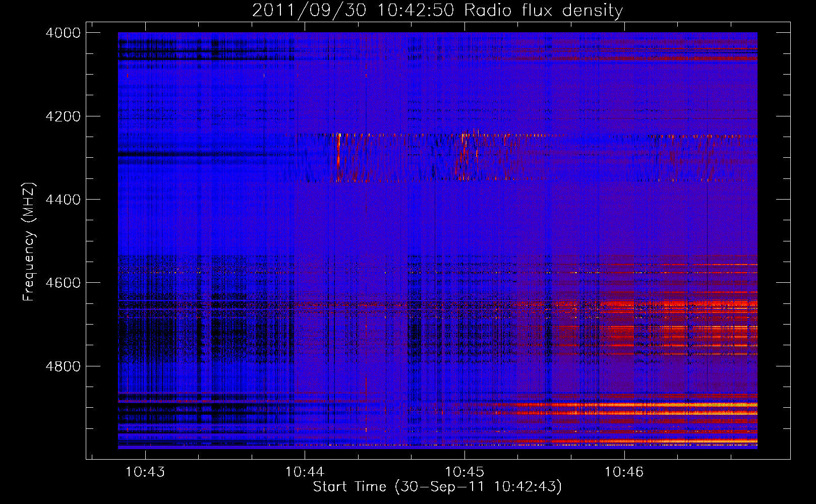Click the 10:46 time tick label
This screenshot has width=816, height=504.
(x=624, y=472)
